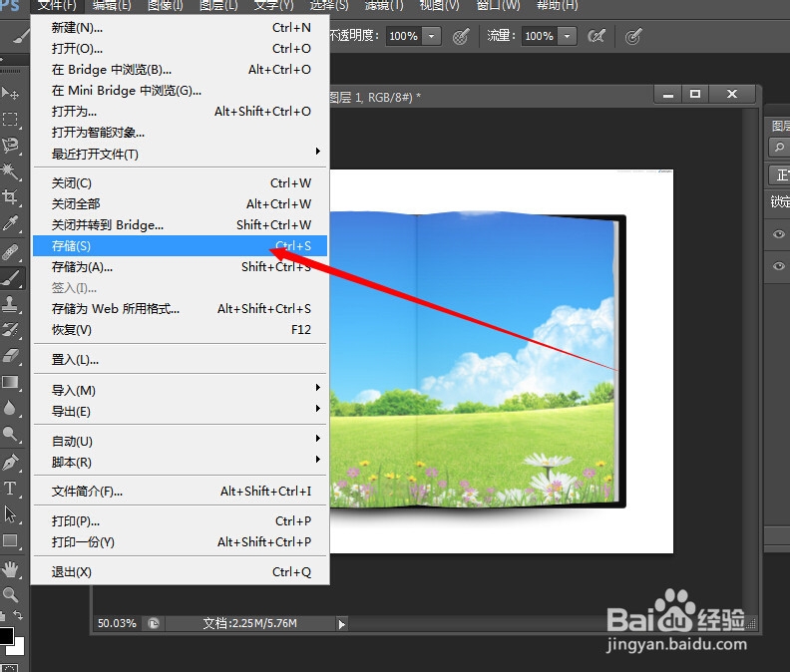Click the layer search filter icon
Image resolution: width=790 pixels, height=672 pixels.
[779, 148]
